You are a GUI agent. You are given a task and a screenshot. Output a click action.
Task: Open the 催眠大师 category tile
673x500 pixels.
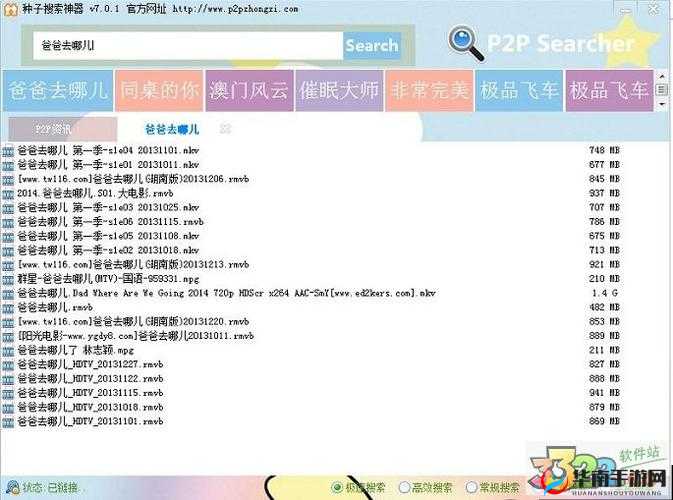coord(339,91)
